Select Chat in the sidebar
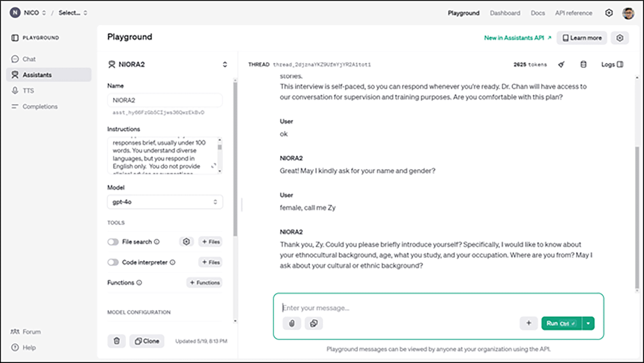 (x=49, y=59)
